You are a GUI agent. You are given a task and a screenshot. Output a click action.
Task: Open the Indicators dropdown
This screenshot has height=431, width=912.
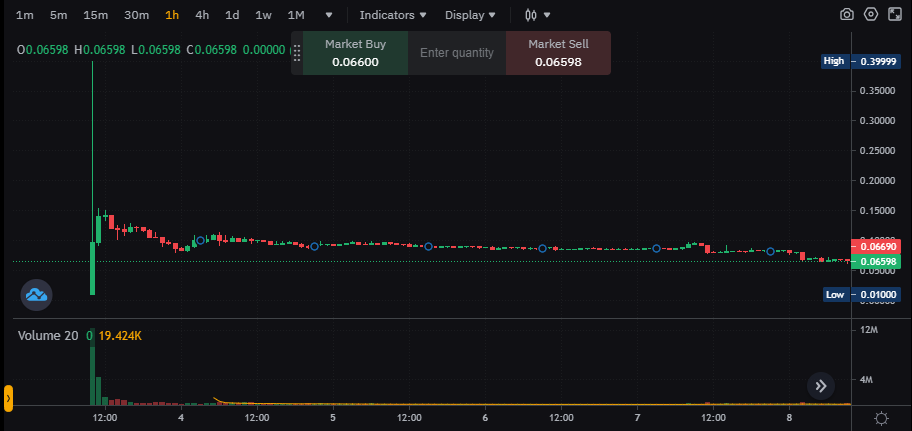tap(392, 15)
